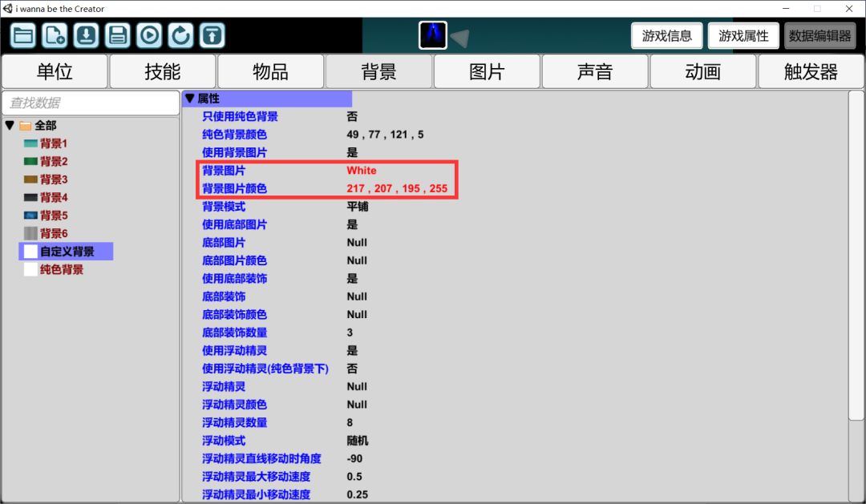The image size is (866, 504).
Task: Open the 触发器 tab
Action: 811,72
